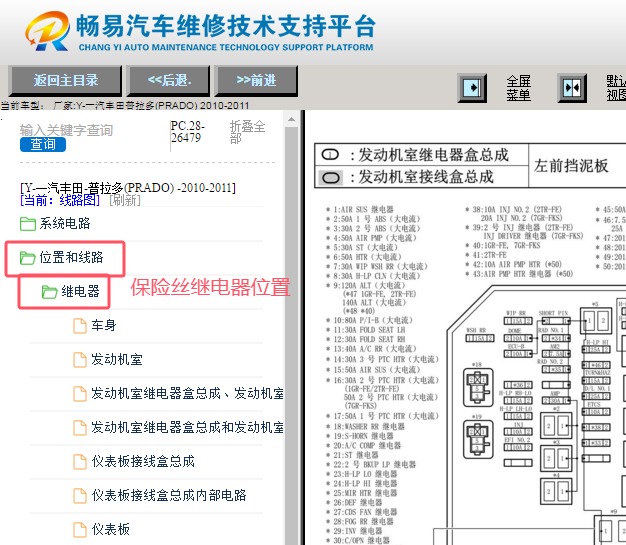
Task: Click page icon beside 发动机室继电器盒总成和发动机室
Action: coord(79,427)
